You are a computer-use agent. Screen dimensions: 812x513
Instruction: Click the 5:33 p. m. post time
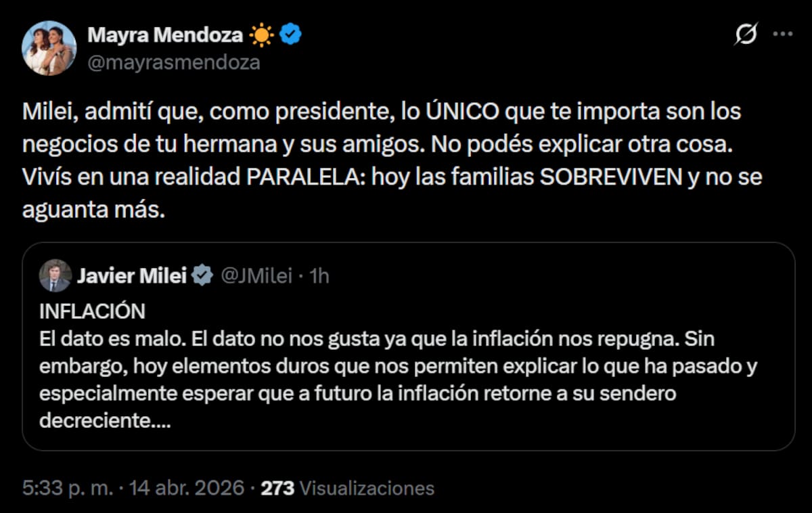pyautogui.click(x=68, y=488)
